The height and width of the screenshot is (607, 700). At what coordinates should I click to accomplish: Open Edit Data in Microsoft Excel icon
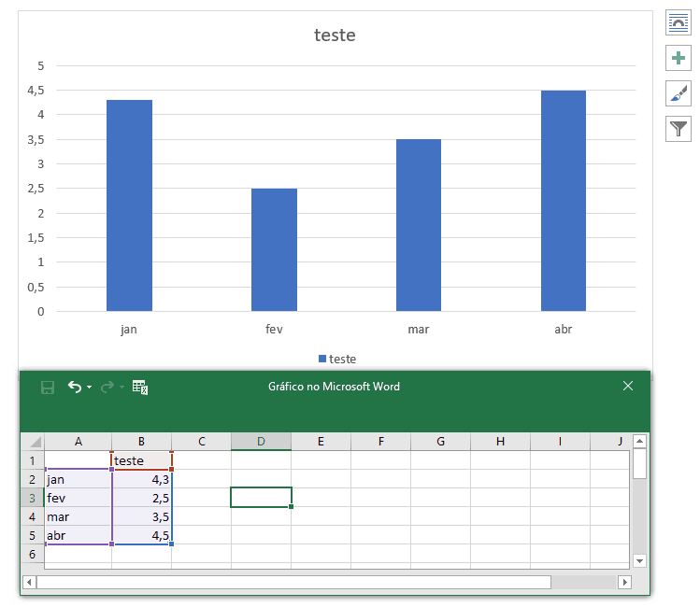[x=140, y=387]
